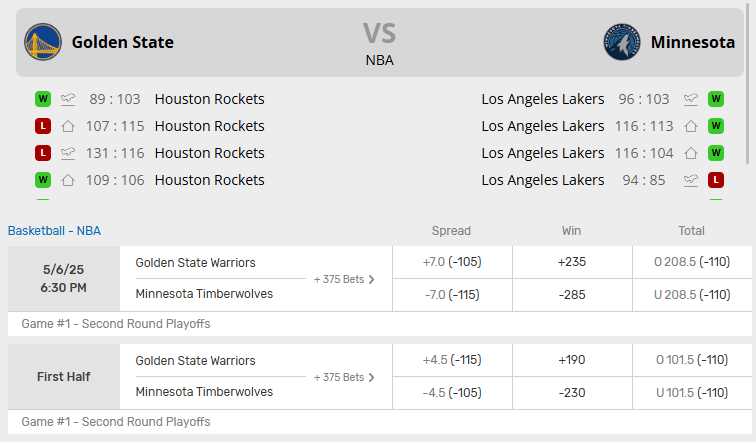
Task: Select Warriors full-game spread +7.0 (-105)
Action: click(452, 262)
